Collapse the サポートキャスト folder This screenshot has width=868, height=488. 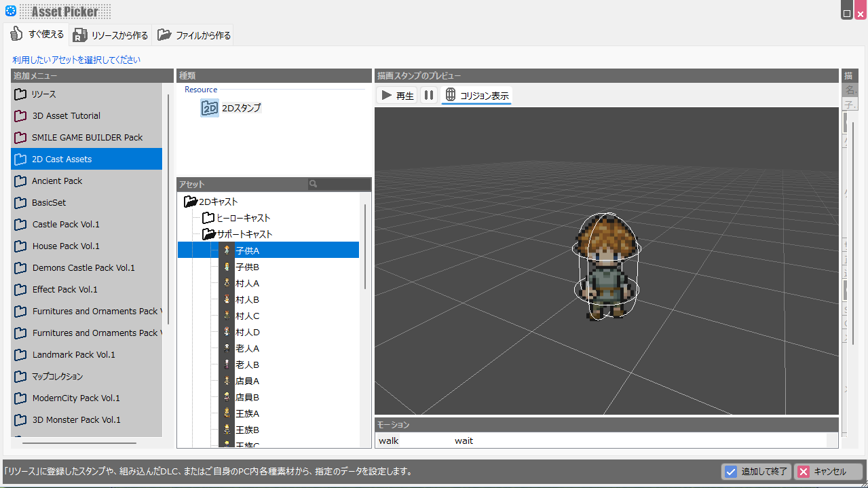tap(209, 234)
